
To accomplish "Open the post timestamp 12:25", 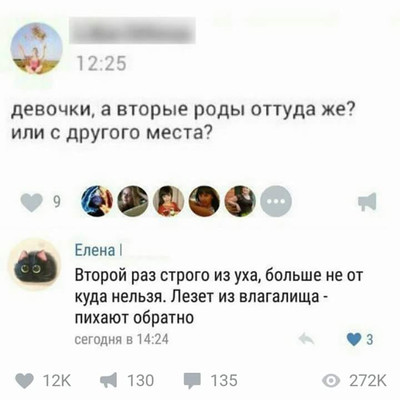I will [101, 63].
